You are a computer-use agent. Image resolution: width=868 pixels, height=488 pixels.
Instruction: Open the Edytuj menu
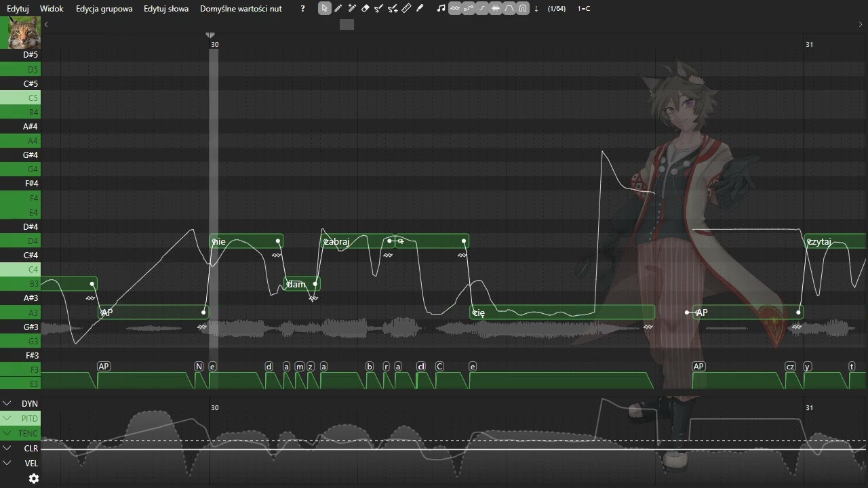tap(18, 9)
